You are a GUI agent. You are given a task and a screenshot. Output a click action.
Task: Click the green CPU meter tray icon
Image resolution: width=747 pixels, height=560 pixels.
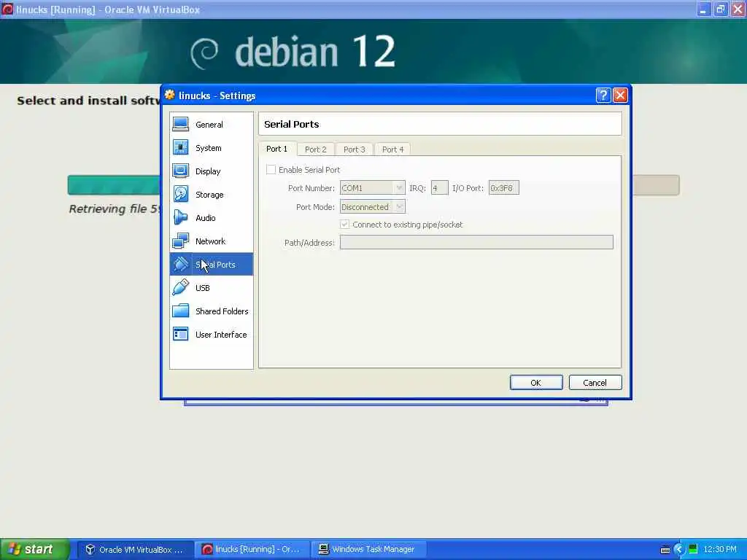693,549
